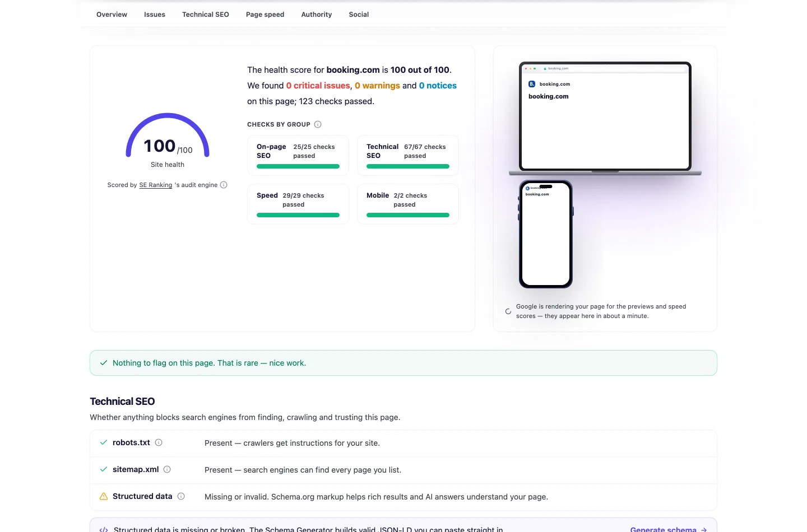807x532 pixels.
Task: Click the Technical SEO section heading
Action: click(122, 402)
